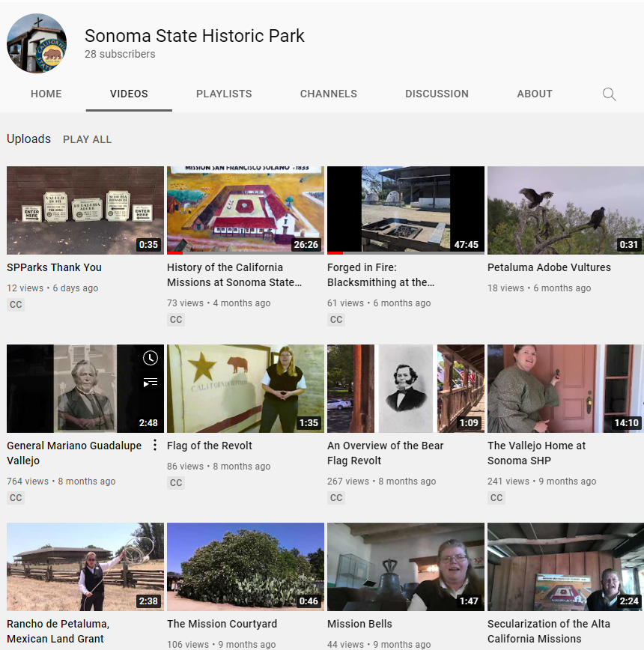
Task: Click lasso ranch thumbnail, 2:38
Action: (85, 567)
